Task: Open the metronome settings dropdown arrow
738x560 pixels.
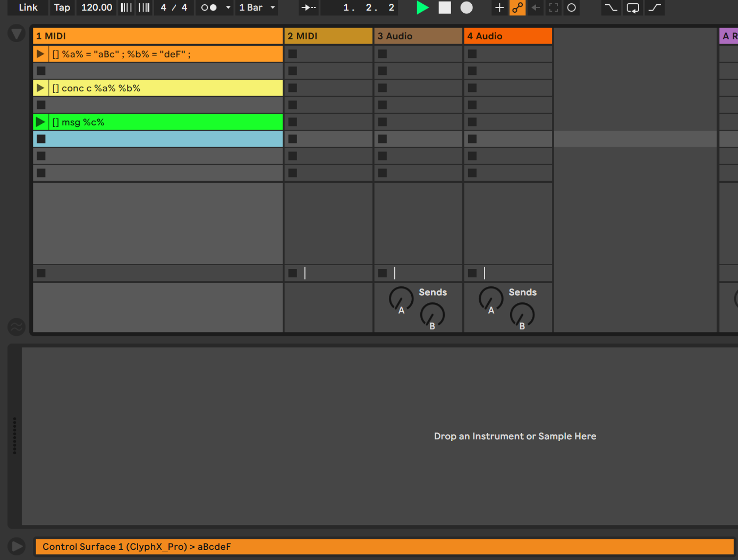Action: (228, 7)
